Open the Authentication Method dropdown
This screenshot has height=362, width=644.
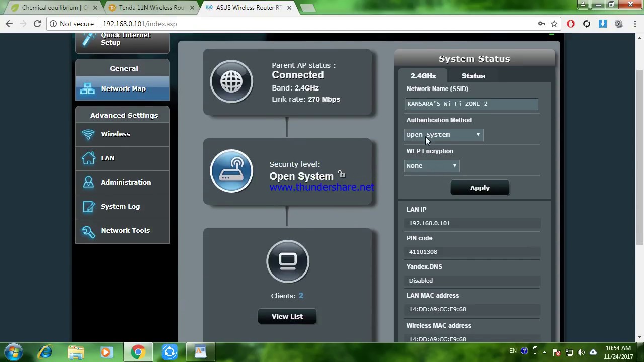[x=443, y=135]
